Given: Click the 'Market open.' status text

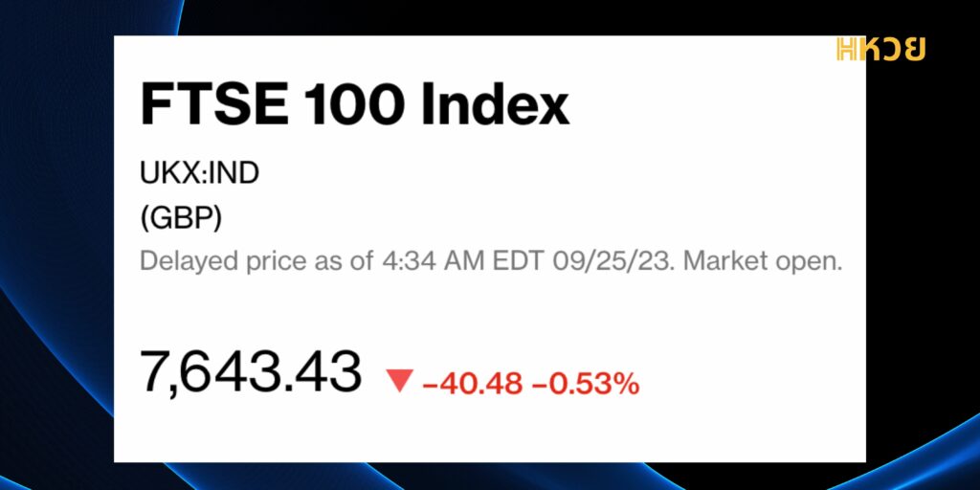Looking at the screenshot, I should coord(763,261).
